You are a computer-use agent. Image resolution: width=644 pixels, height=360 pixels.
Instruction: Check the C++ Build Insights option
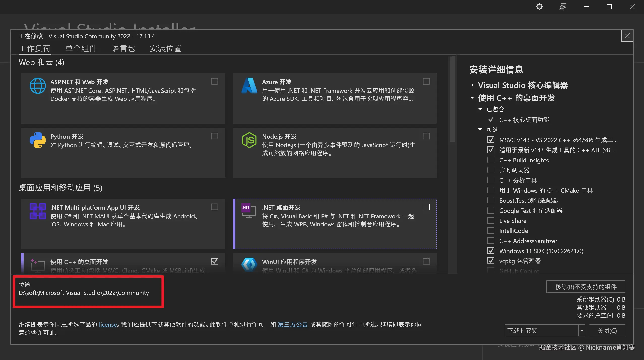pos(491,160)
